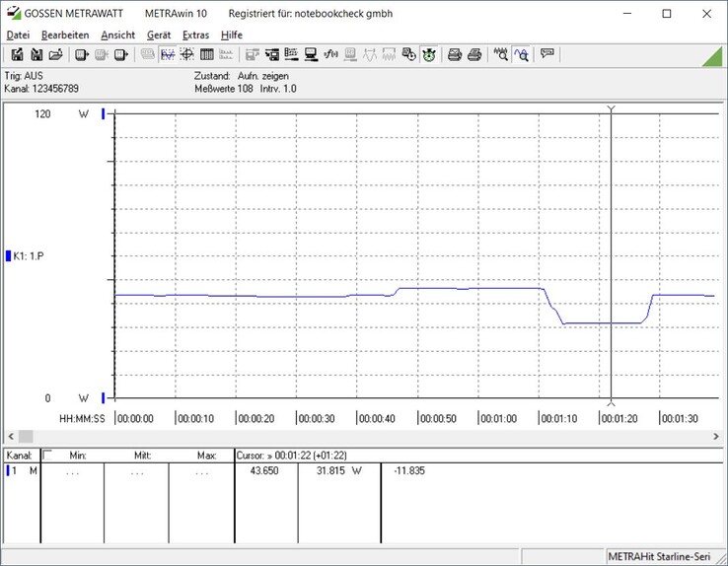Click the left arrow of horizontal scrollbar
Image resolution: width=728 pixels, height=566 pixels.
pyautogui.click(x=11, y=436)
